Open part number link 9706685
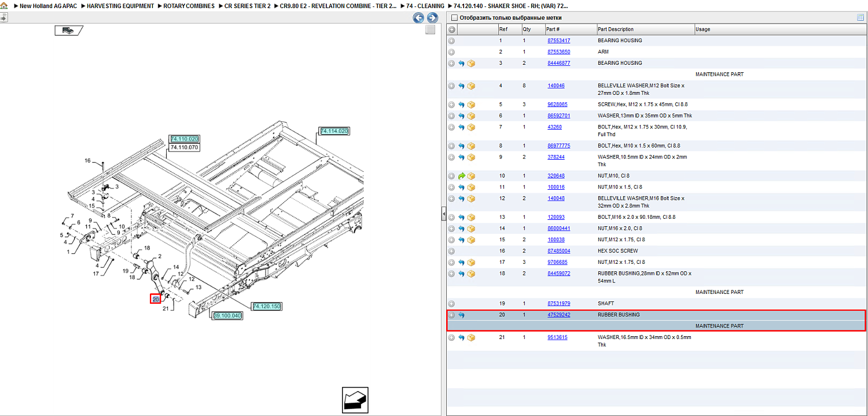 tap(557, 262)
